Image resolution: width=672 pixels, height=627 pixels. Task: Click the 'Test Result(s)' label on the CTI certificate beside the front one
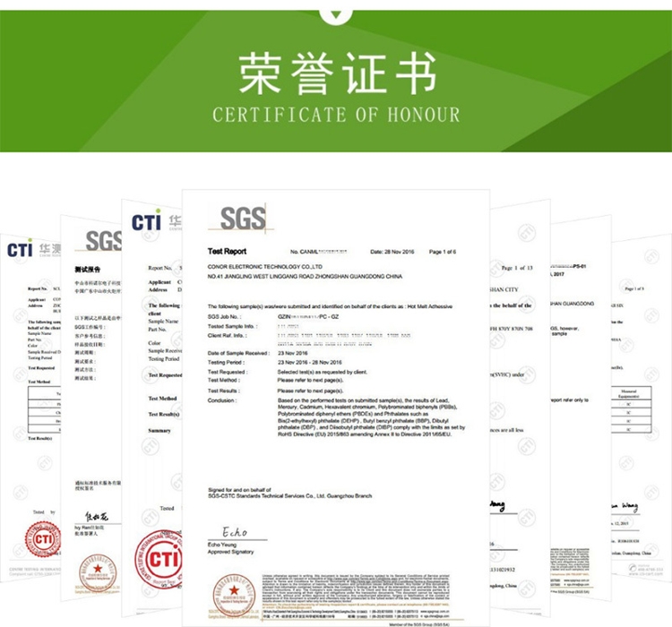point(164,415)
